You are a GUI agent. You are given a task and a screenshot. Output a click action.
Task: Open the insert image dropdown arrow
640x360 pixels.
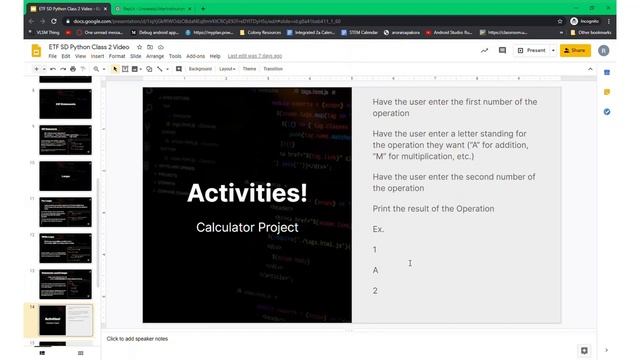tap(141, 69)
